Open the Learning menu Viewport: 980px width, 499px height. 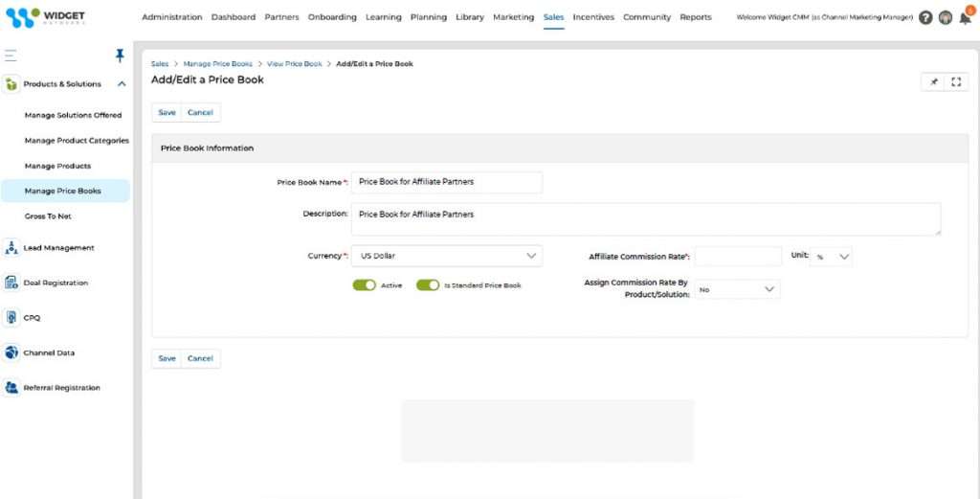click(x=383, y=17)
